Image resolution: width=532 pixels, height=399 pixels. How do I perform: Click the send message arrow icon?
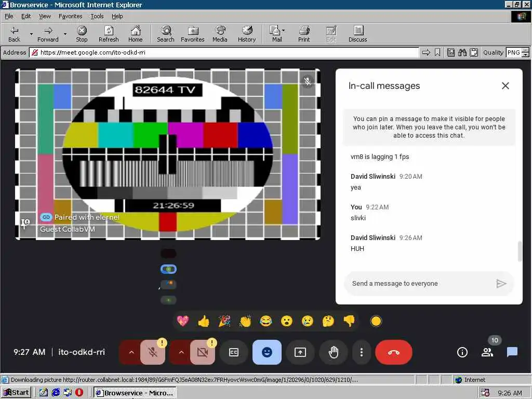501,283
